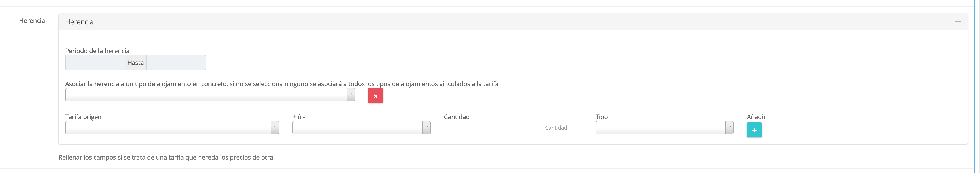Click the 'Rellenar los campos' help text
The width and height of the screenshot is (980, 173).
tap(165, 157)
